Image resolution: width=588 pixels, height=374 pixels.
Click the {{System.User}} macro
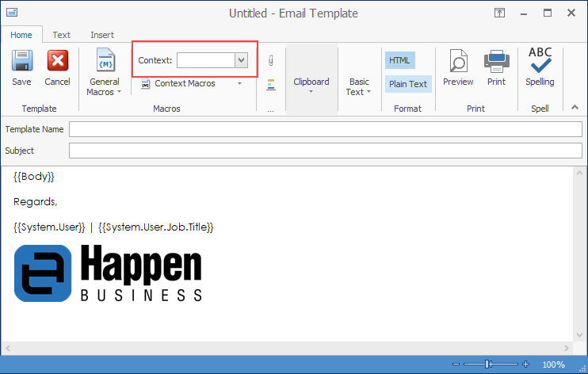tap(49, 227)
